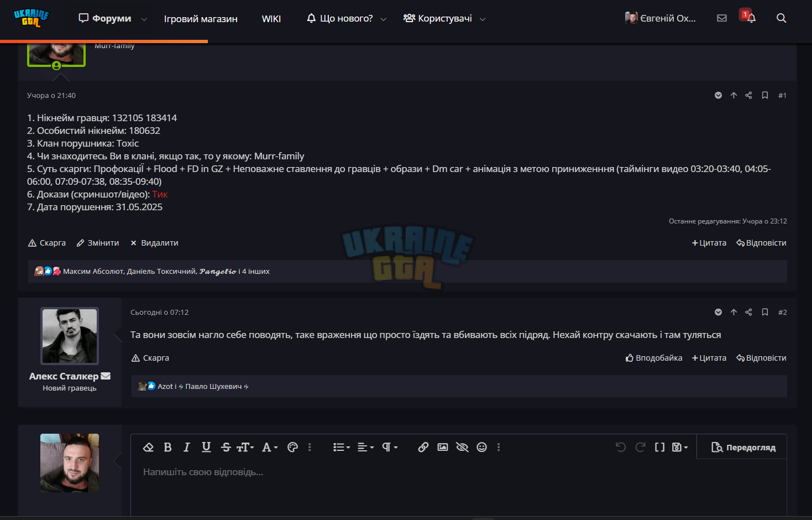Click the redo arrow in editor
Image resolution: width=812 pixels, height=520 pixels.
pos(640,447)
